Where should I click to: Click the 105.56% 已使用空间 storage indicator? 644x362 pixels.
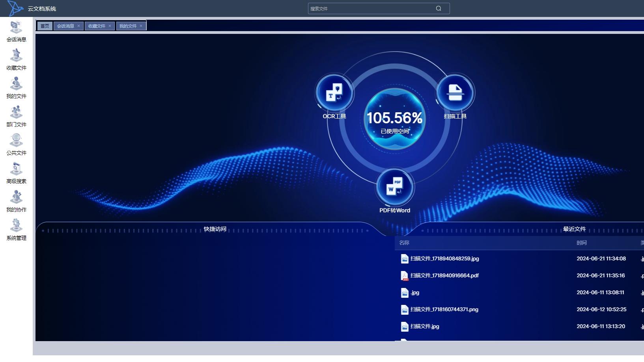click(x=394, y=120)
